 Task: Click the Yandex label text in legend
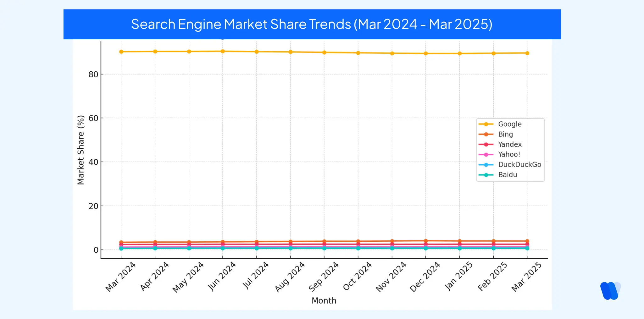click(x=510, y=144)
